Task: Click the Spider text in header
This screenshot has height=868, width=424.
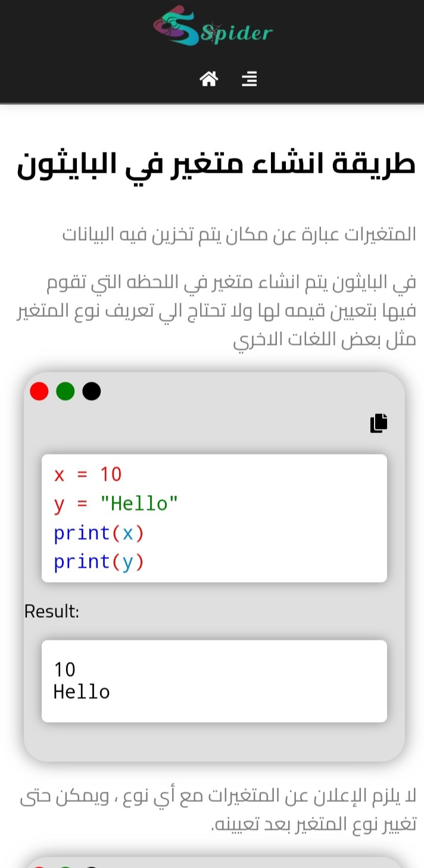Action: point(237,33)
